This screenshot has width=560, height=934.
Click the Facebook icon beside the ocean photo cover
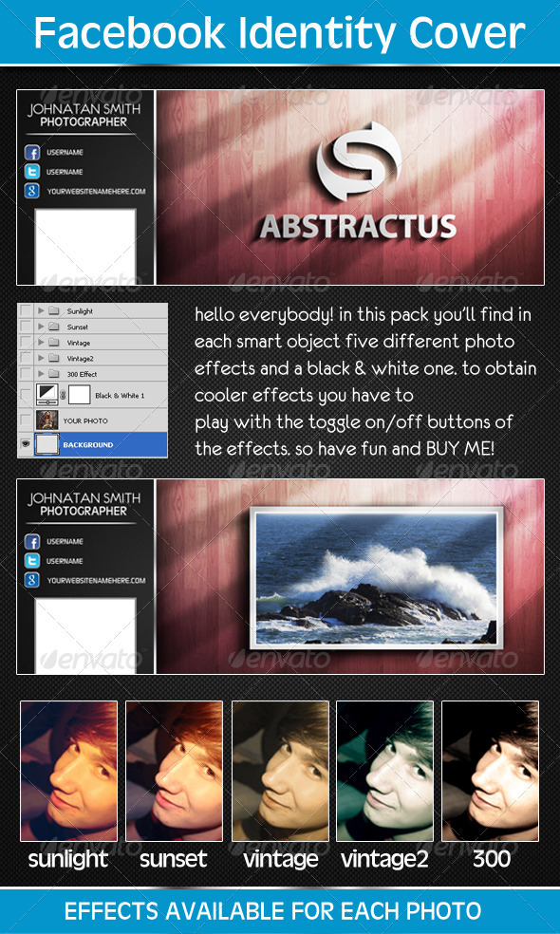click(x=31, y=541)
